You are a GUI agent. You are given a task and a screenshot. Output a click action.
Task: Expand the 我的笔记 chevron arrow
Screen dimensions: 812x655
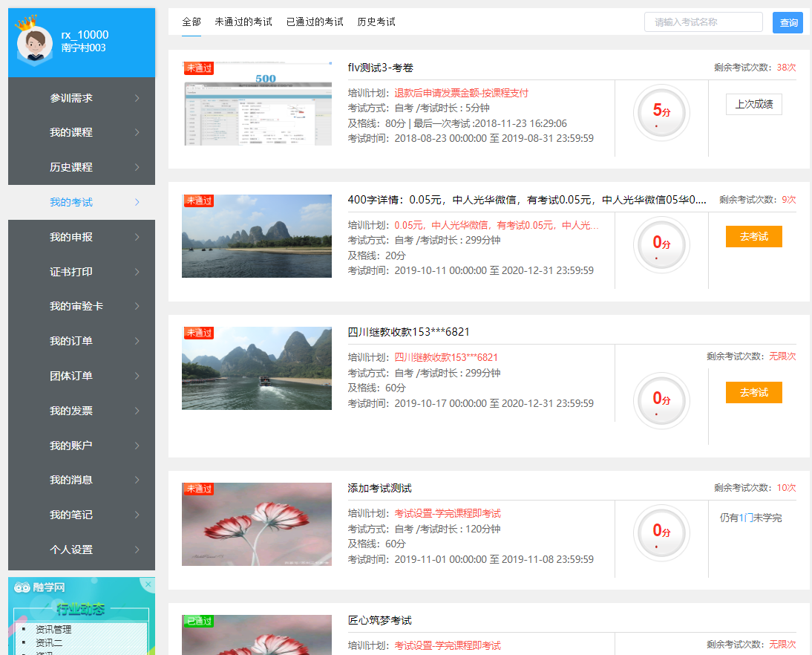click(137, 515)
